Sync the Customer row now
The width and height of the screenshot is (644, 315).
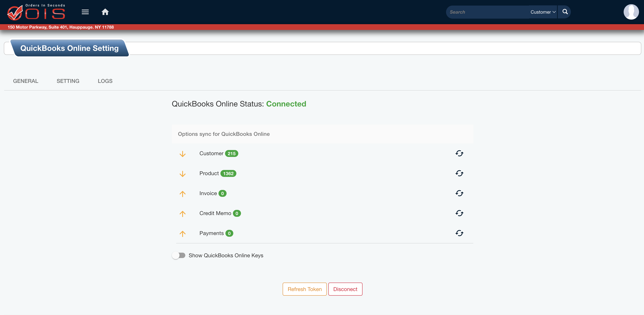coord(459,153)
